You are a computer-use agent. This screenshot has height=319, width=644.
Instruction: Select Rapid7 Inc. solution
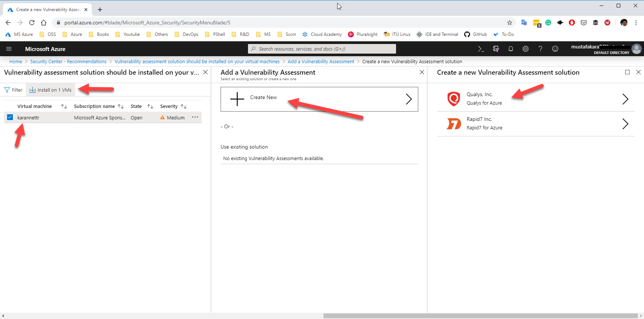click(536, 124)
